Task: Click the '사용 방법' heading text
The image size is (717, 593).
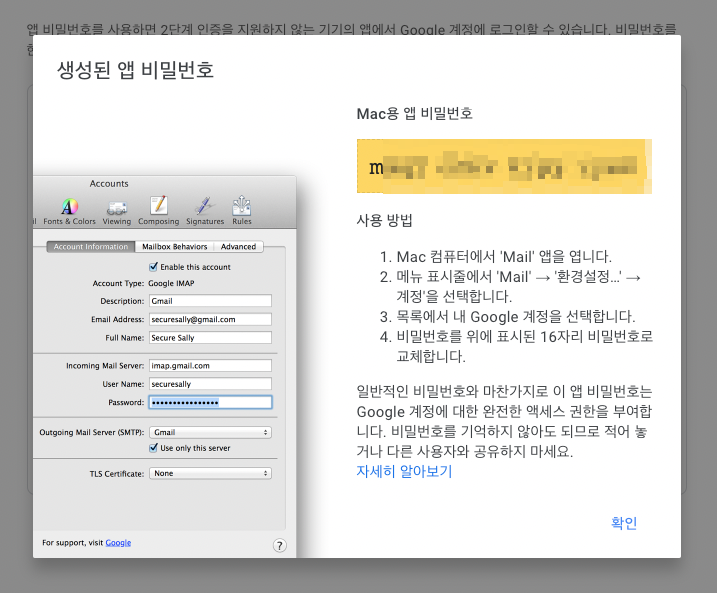Action: pos(384,220)
